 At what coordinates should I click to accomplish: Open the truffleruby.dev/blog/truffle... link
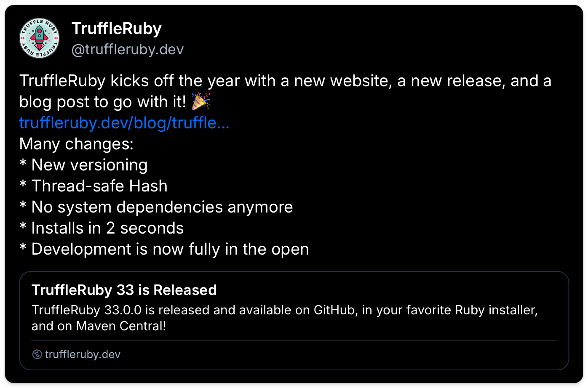tap(124, 123)
